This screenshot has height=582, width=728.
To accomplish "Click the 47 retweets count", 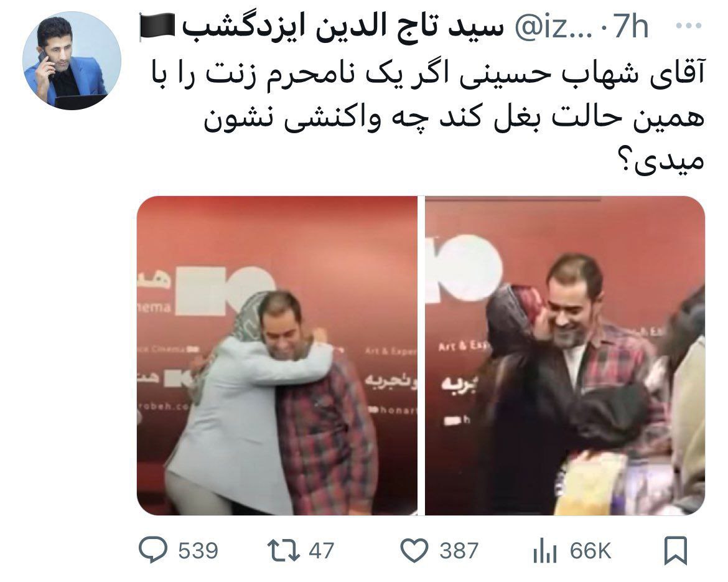I will coord(321,550).
